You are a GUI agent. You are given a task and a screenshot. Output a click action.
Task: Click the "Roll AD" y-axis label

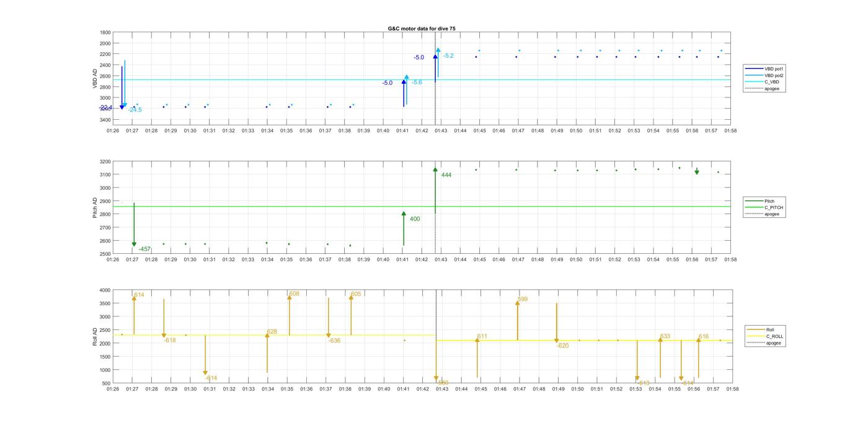coord(95,337)
